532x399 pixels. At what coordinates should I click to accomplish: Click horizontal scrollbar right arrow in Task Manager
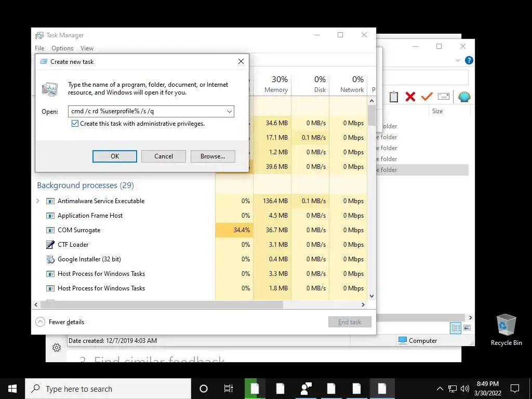(363, 304)
